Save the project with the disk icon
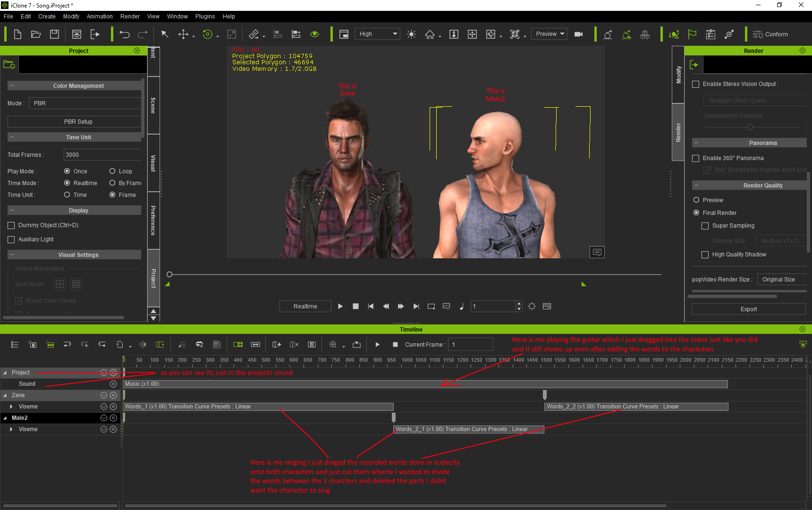This screenshot has height=510, width=812. coord(55,34)
